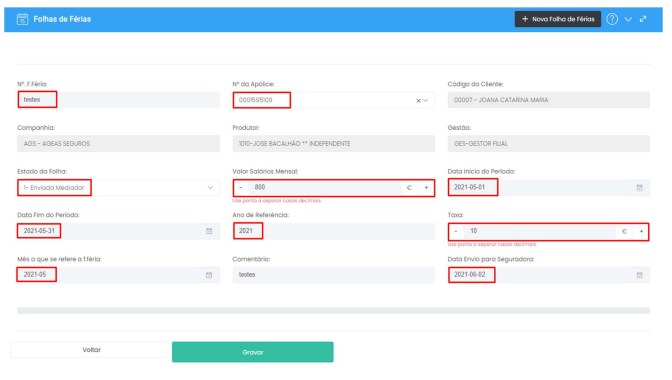Click the Data Início do Período field
The image size is (672, 380).
[x=549, y=188]
